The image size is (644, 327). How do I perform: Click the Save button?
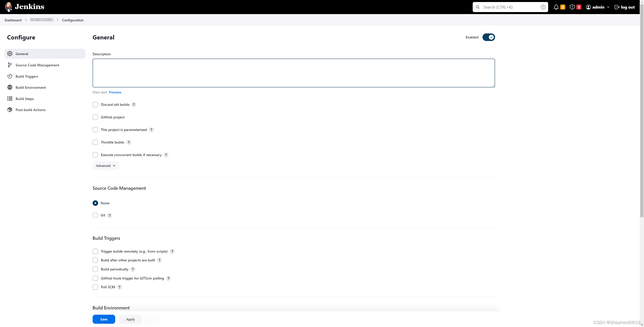103,319
